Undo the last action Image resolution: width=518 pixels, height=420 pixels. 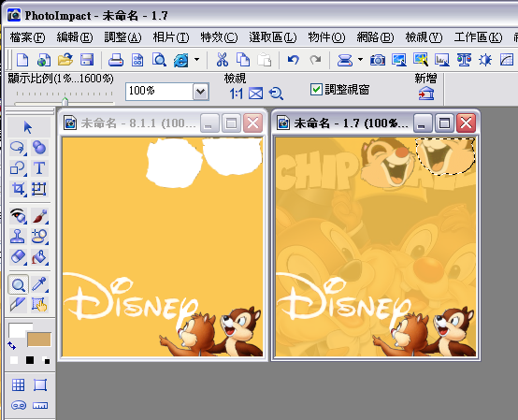[x=293, y=60]
